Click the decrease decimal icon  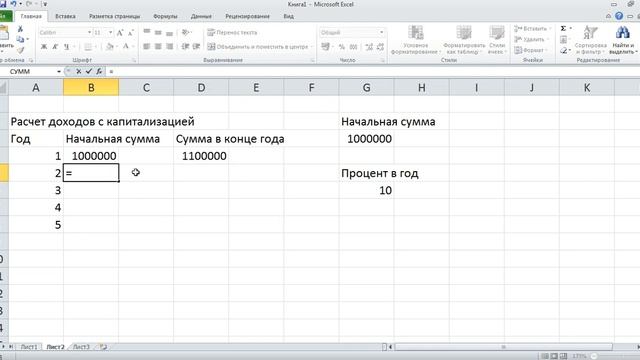coord(380,47)
